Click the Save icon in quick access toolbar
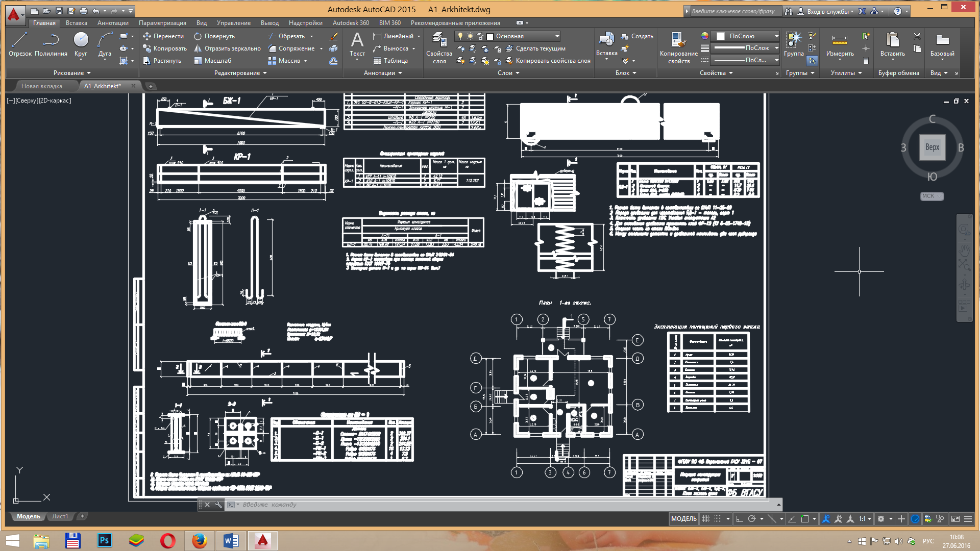The height and width of the screenshot is (551, 980). pos(59,11)
